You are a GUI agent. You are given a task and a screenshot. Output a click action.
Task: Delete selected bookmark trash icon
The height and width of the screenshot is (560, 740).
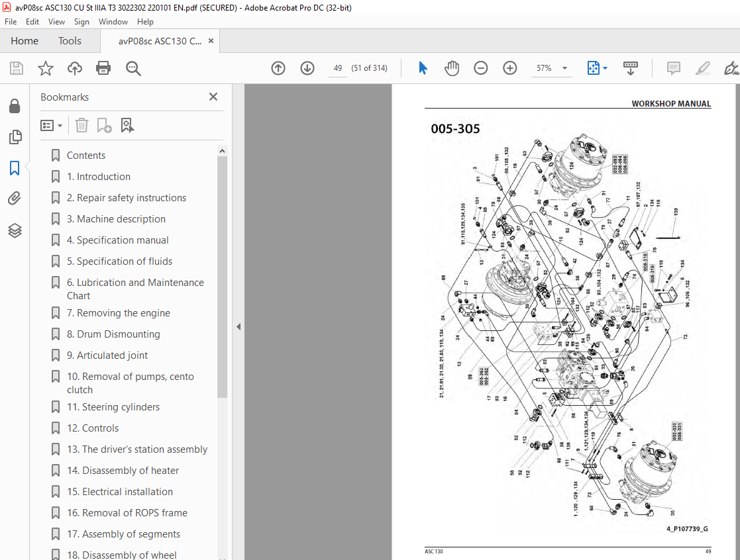click(x=81, y=125)
